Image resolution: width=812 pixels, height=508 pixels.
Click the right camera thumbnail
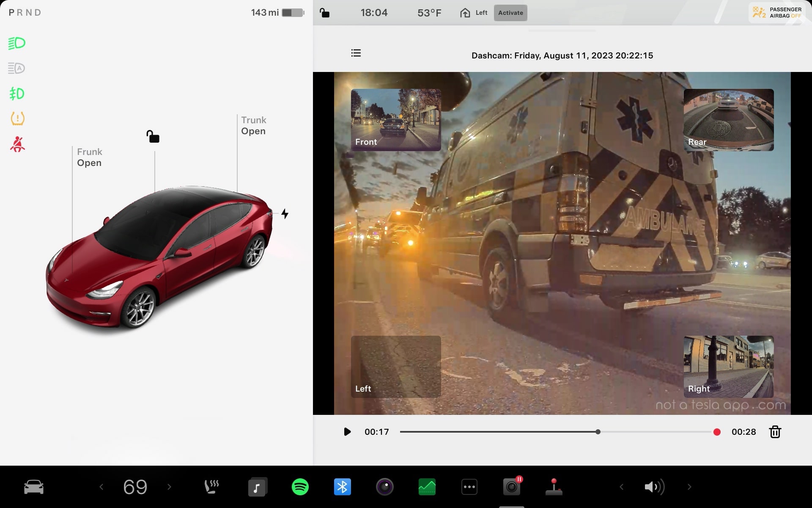point(728,365)
